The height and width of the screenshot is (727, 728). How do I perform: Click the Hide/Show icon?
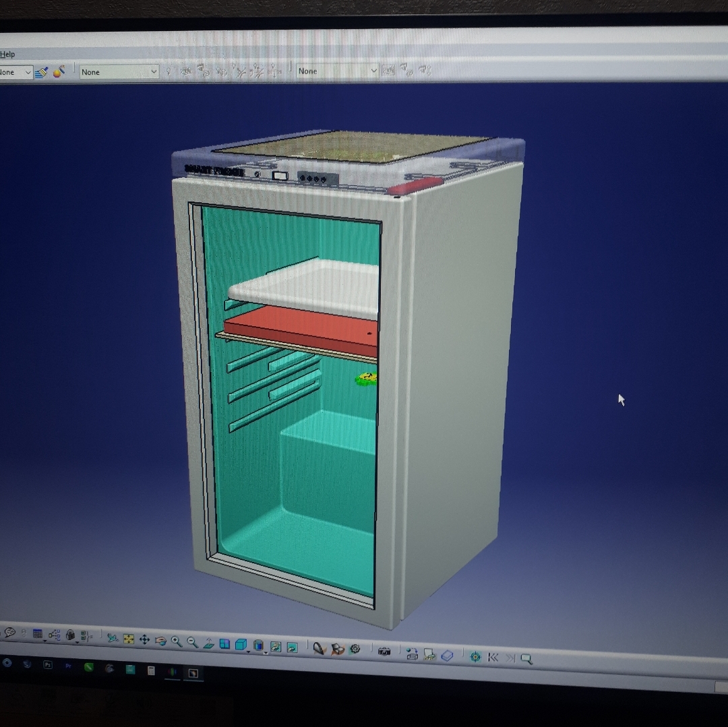(x=275, y=646)
